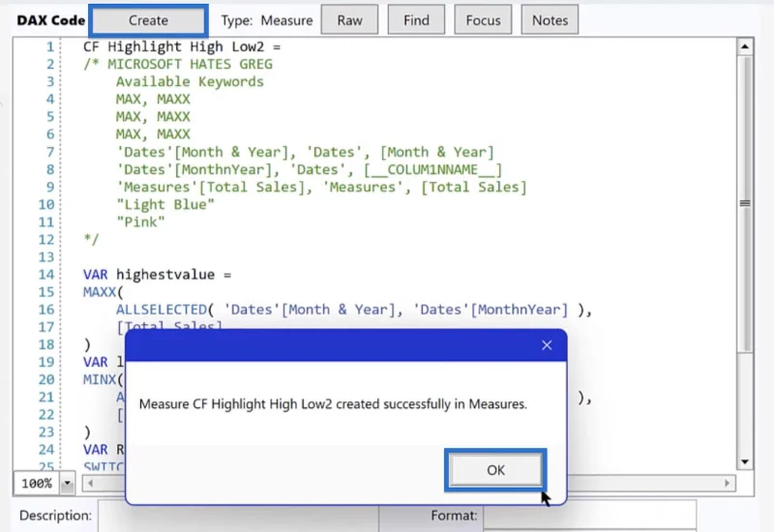The image size is (774, 532).
Task: Click the comment end marker on line 12
Action: 91,239
